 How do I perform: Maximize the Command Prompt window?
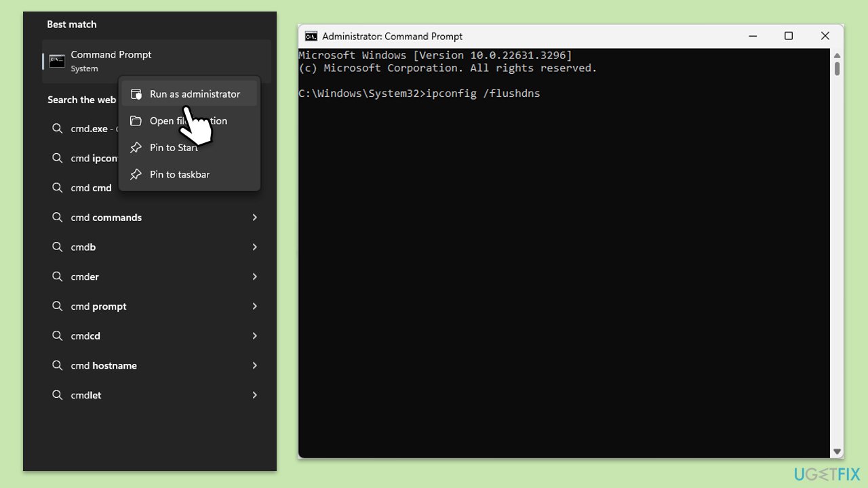pos(789,36)
